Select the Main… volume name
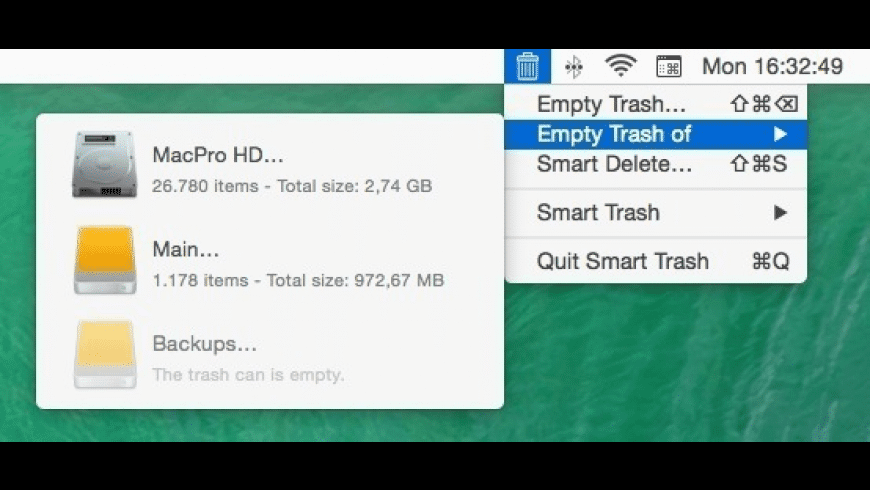This screenshot has width=870, height=490. point(186,249)
